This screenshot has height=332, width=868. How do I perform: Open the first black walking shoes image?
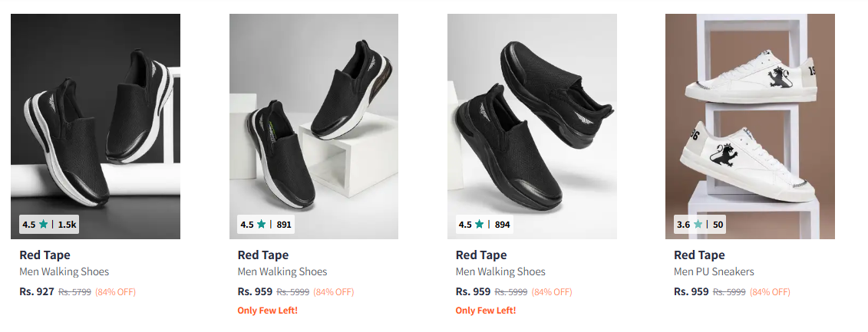[x=95, y=115]
